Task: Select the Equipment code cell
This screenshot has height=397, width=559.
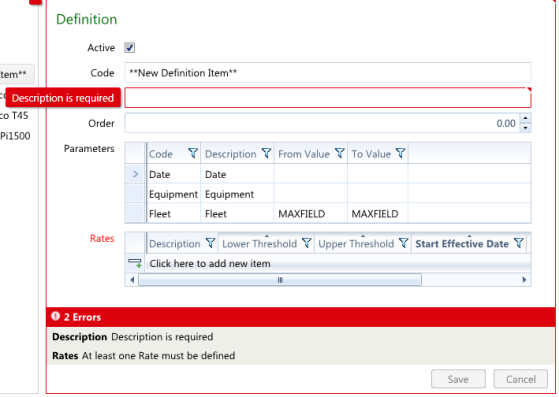Action: tap(174, 194)
